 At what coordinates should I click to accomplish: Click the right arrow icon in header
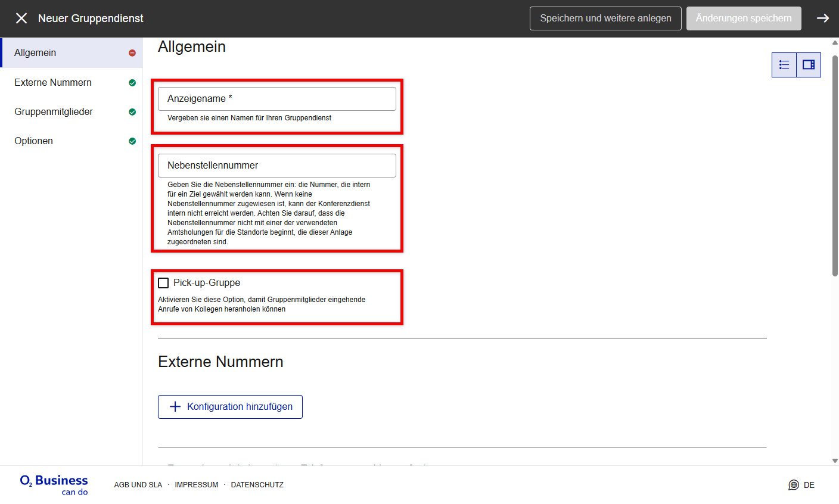823,18
